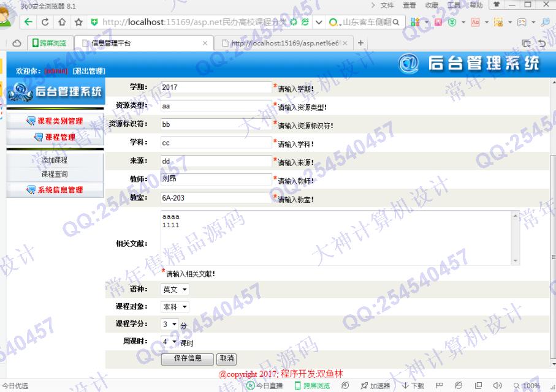Open the 周课时 dropdown showing 4
The height and width of the screenshot is (392, 556).
[x=169, y=341]
